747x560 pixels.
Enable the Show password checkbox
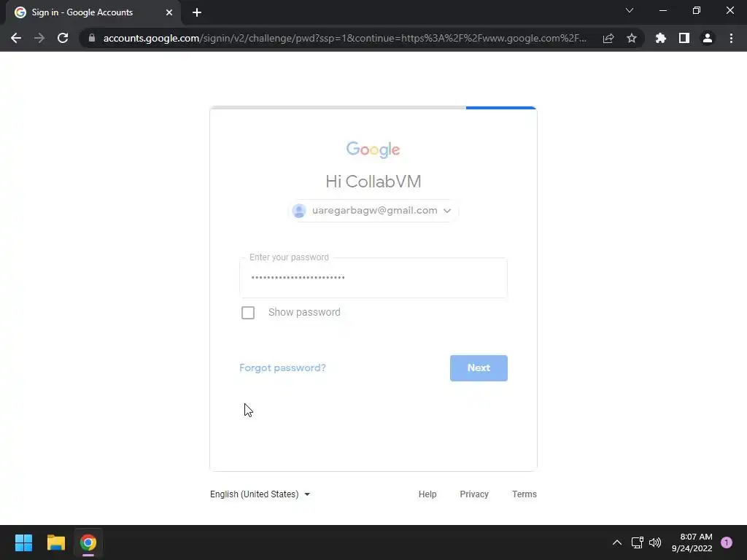pos(248,313)
